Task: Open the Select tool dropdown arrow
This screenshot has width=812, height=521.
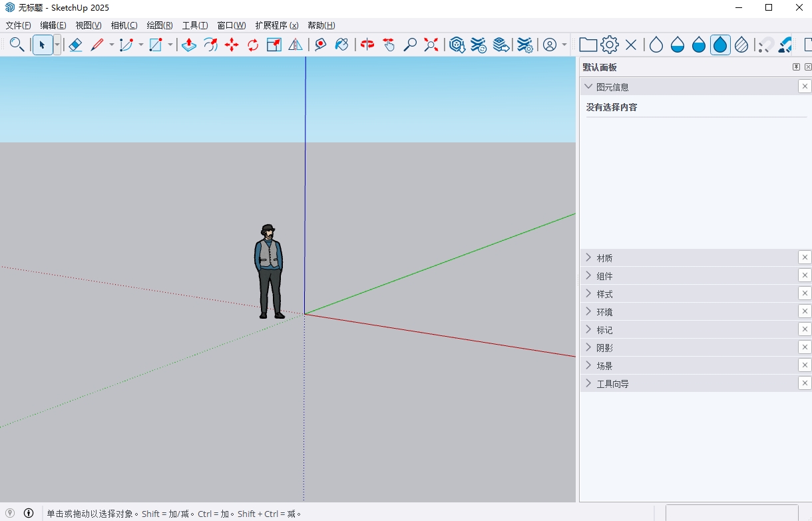Action: click(57, 45)
